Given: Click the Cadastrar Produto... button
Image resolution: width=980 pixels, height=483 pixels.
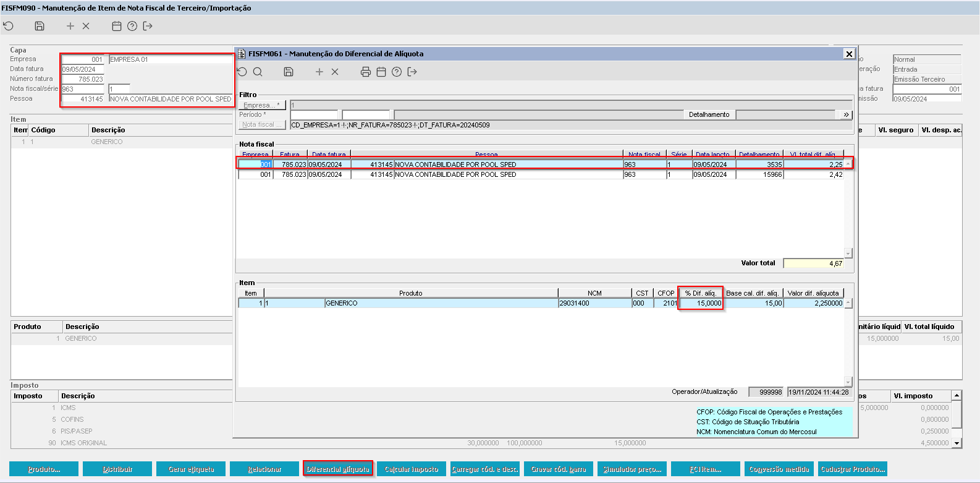Looking at the screenshot, I should coord(853,469).
